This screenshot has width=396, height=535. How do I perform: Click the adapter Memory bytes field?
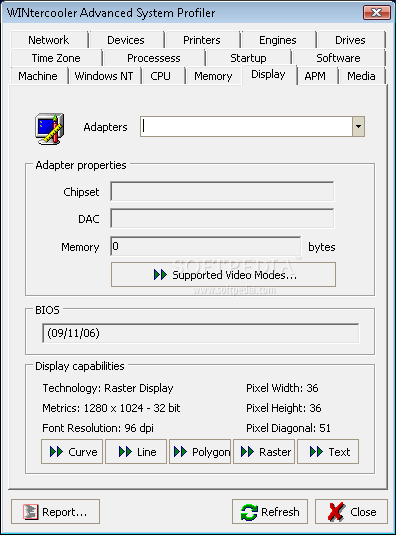click(206, 246)
